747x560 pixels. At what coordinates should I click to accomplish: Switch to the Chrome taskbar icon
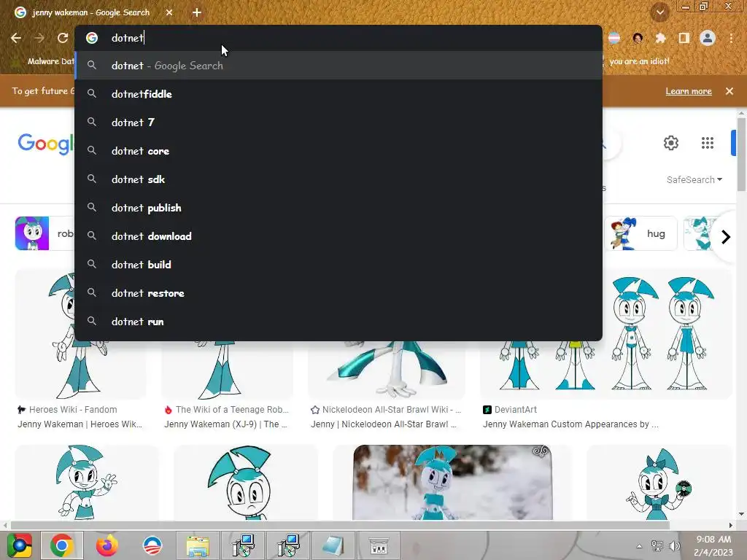click(x=62, y=545)
